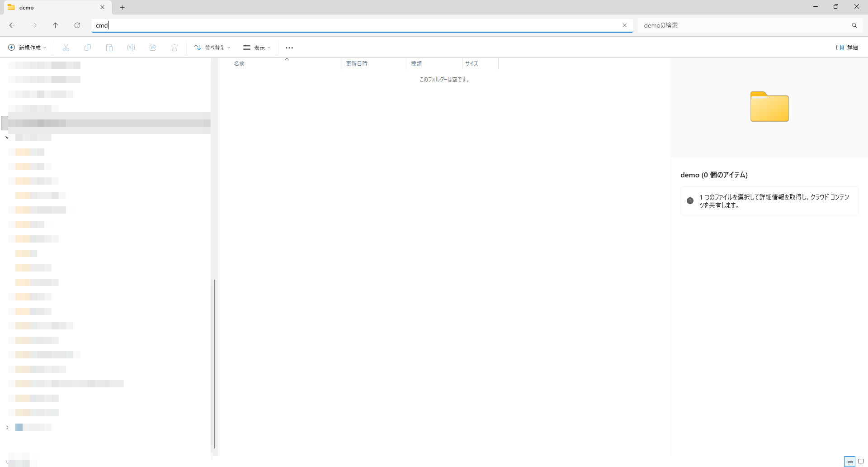The image size is (868, 467).
Task: Click the Share icon
Action: click(153, 48)
